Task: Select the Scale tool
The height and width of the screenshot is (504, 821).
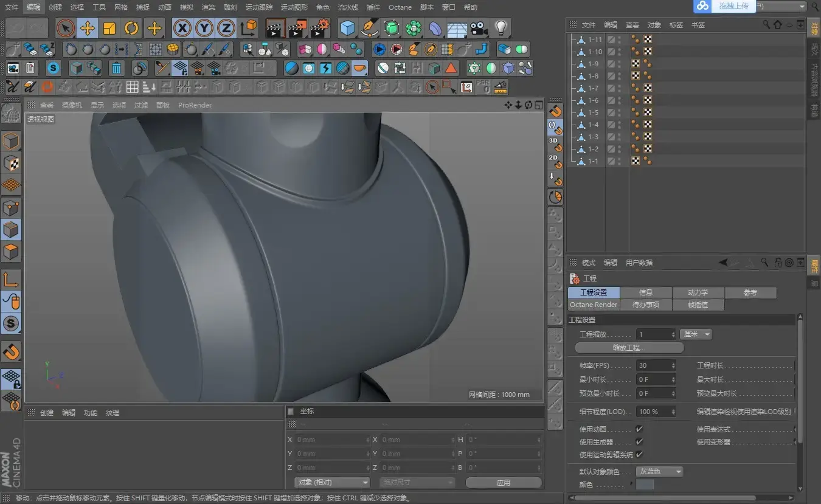Action: 109,28
